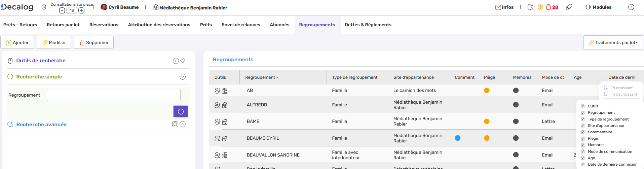Click the members icon in BAME row

(218, 122)
